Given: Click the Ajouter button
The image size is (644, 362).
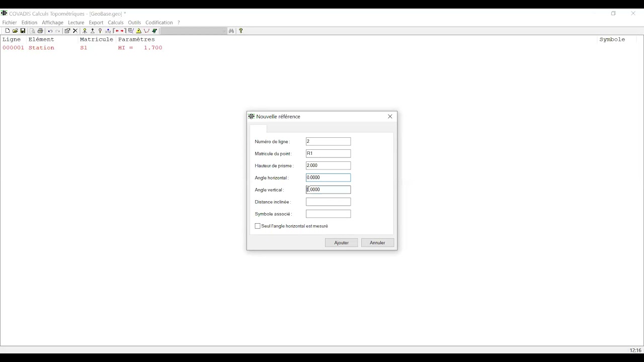Looking at the screenshot, I should pyautogui.click(x=342, y=243).
